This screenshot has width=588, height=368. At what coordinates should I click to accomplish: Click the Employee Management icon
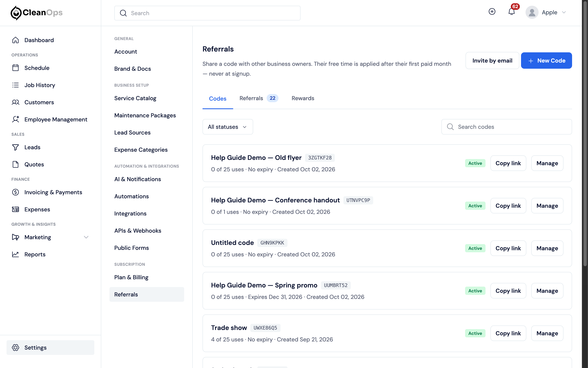pos(16,120)
